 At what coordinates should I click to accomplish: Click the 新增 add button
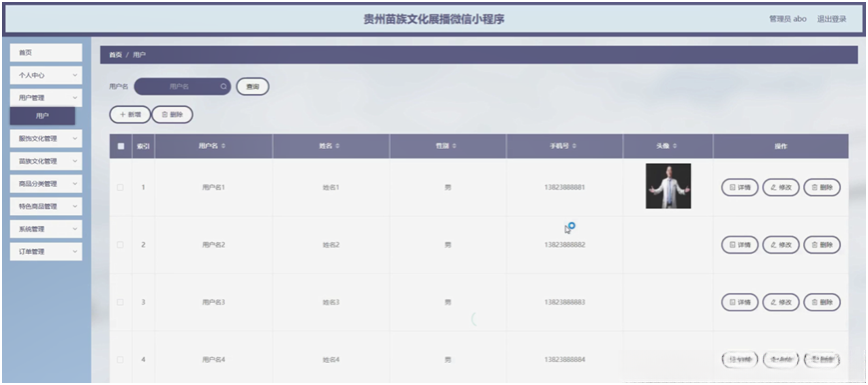(130, 115)
